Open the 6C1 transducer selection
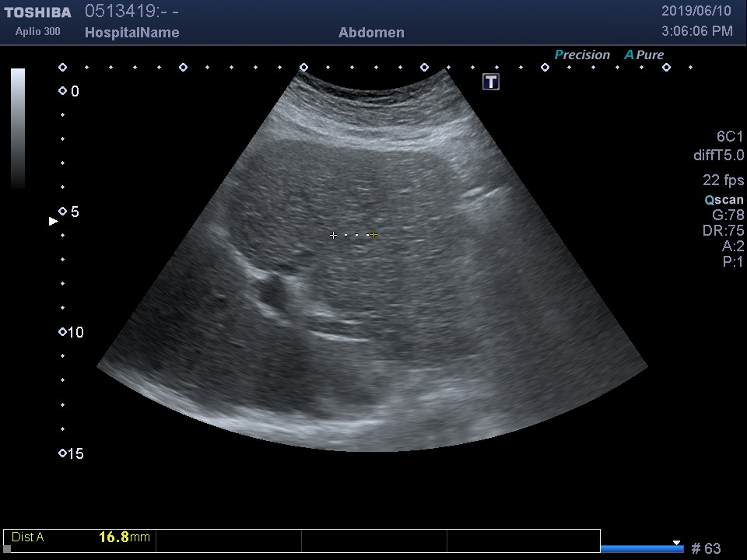The width and height of the screenshot is (747, 560). [730, 137]
